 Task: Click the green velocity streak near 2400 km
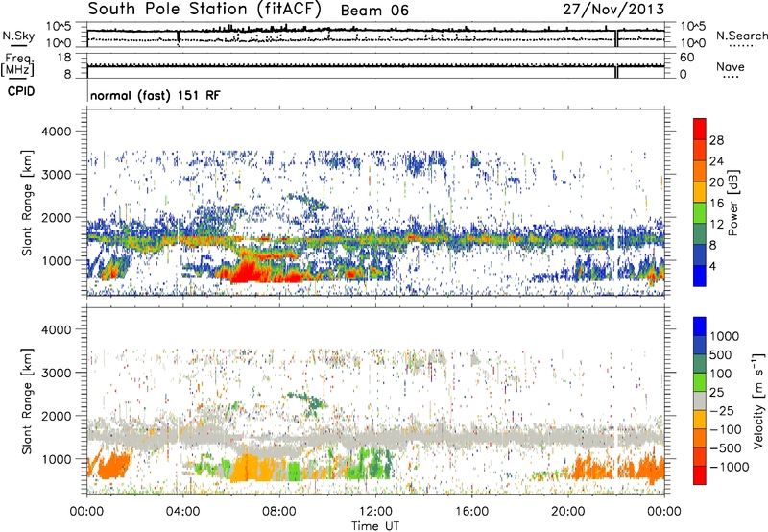tap(307, 401)
